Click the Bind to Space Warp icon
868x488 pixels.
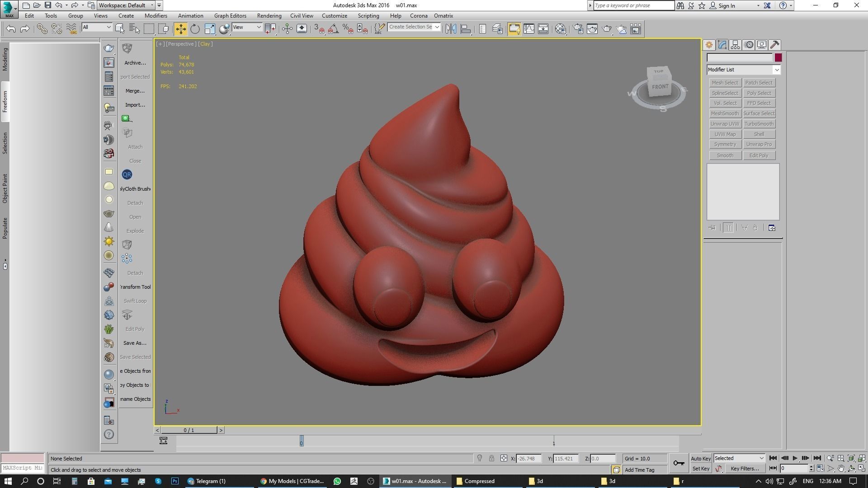71,29
